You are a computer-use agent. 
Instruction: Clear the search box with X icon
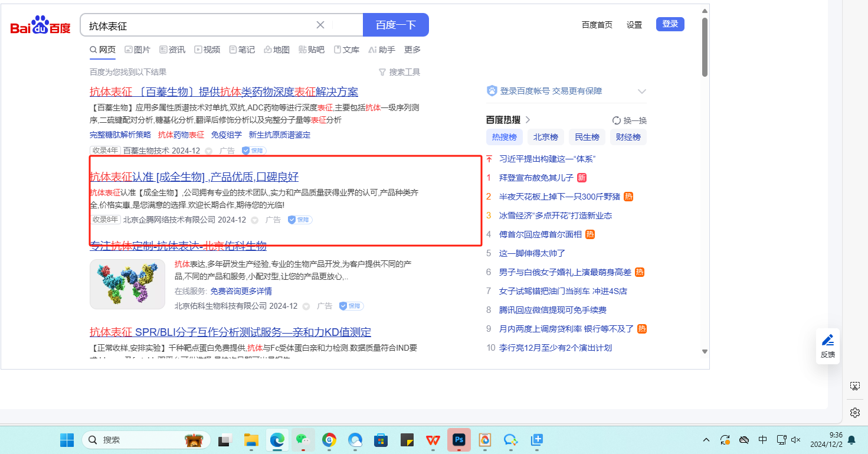coord(320,25)
